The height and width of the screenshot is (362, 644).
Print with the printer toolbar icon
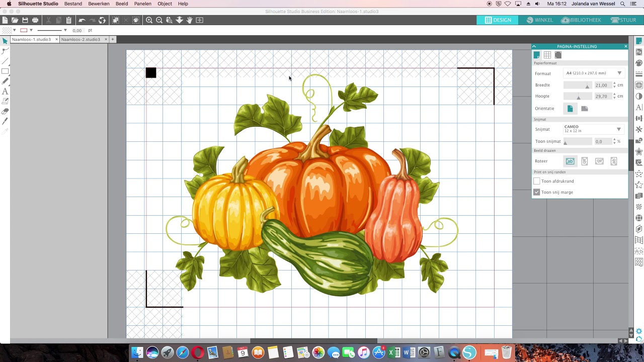click(x=35, y=20)
